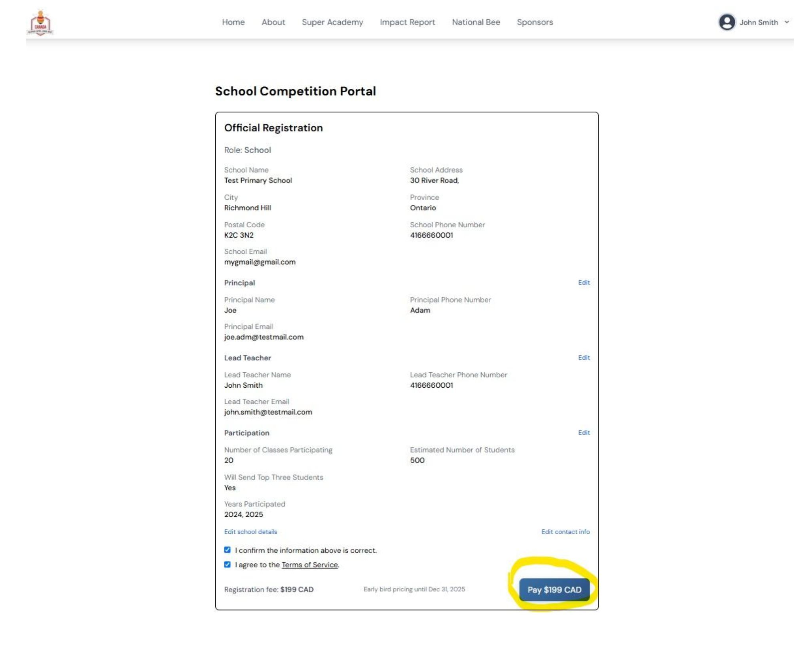Click the lead teacher email john.smith@testmail.com

point(268,412)
